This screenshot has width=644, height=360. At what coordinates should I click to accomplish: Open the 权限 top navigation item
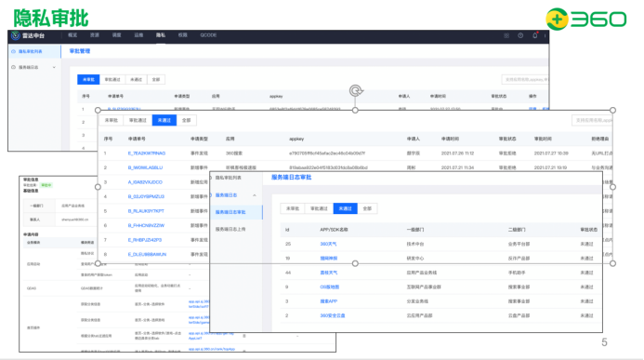pyautogui.click(x=183, y=35)
